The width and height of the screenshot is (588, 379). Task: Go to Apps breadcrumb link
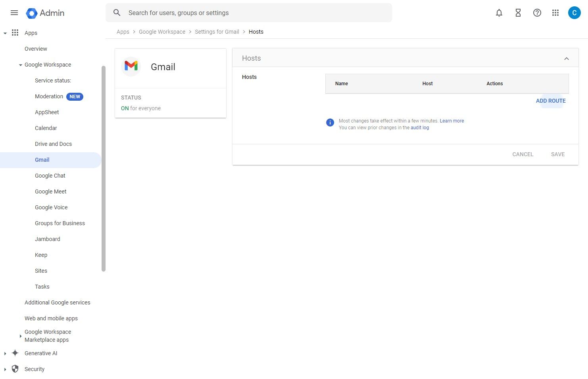123,32
